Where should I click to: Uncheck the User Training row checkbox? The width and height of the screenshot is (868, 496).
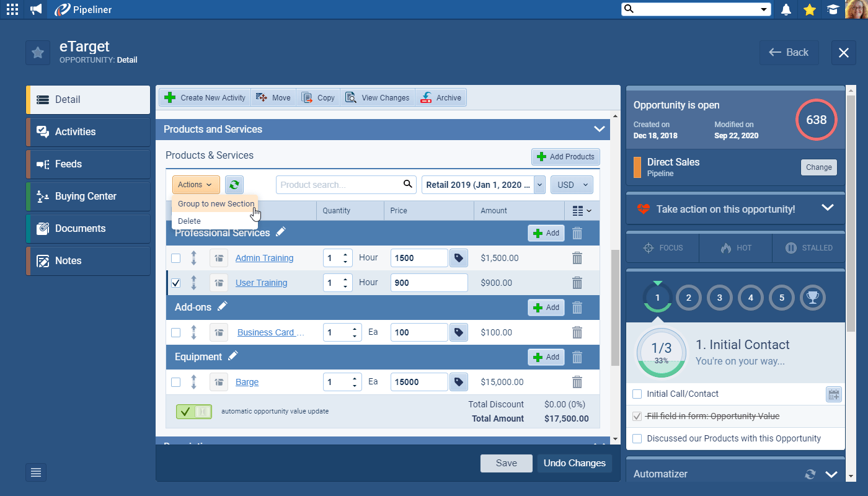(176, 283)
